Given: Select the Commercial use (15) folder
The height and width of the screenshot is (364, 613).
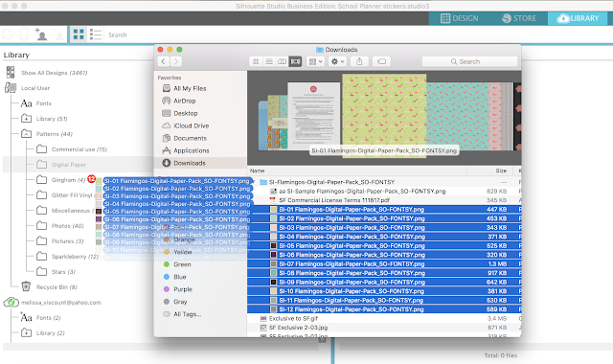Looking at the screenshot, I should (x=79, y=149).
